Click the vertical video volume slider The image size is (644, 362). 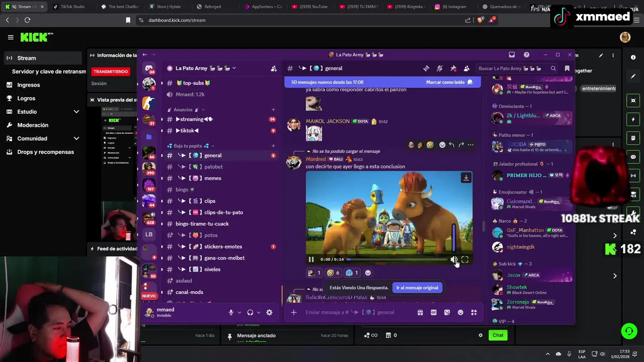[454, 238]
